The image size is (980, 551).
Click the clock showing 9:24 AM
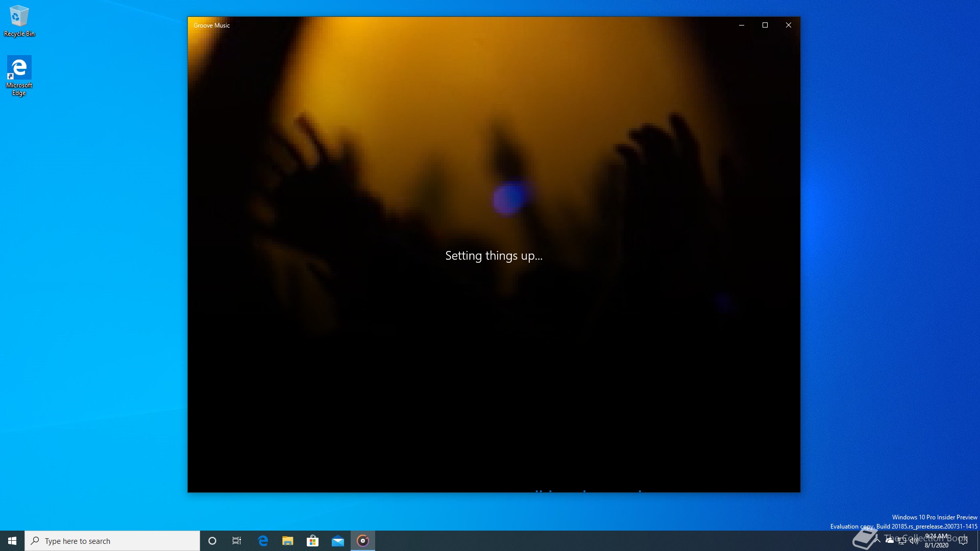937,541
